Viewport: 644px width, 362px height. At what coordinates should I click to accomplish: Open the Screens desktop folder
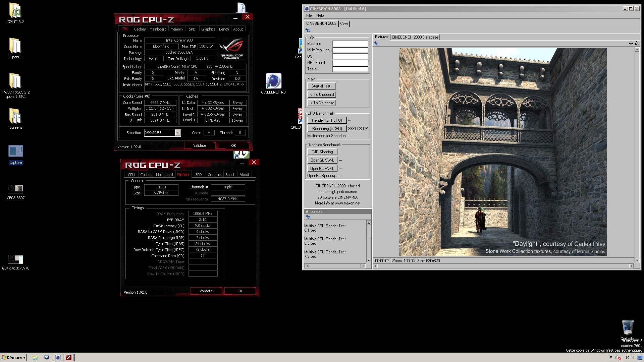pos(15,119)
